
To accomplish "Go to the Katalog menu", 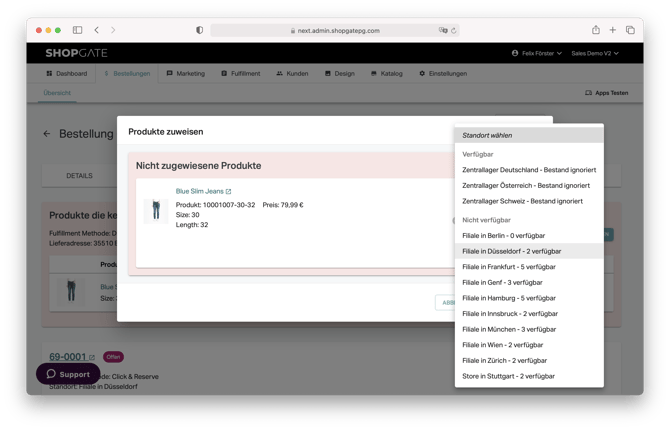I will (386, 73).
